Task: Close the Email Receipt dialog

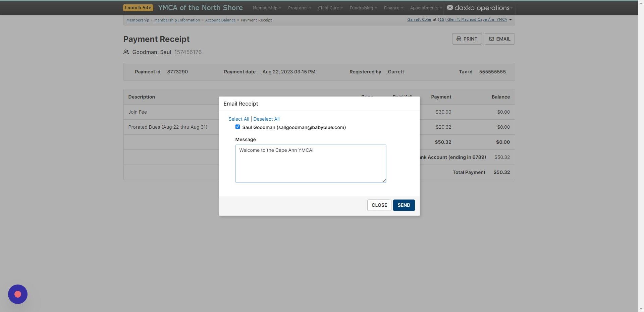Action: coord(379,205)
